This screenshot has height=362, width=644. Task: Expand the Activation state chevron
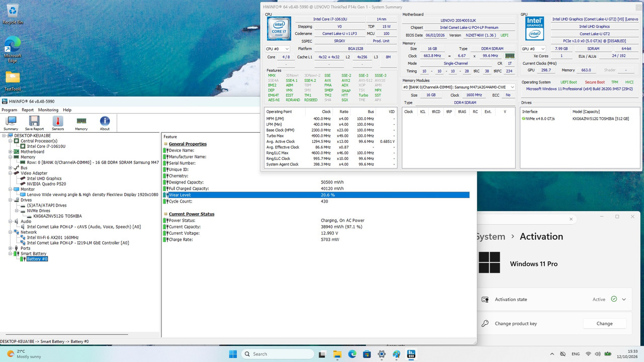(x=624, y=299)
